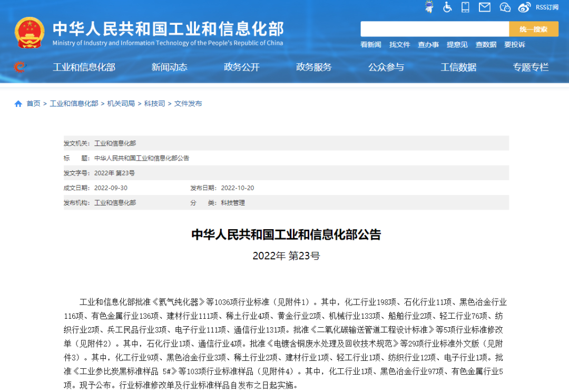Image resolution: width=569 pixels, height=392 pixels.
Task: Click the national emblem logo
Action: (30, 33)
